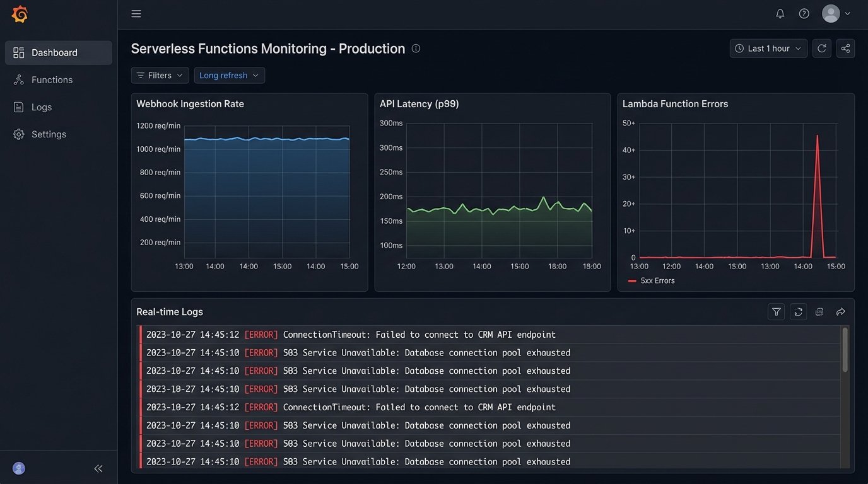Go to Functions in the sidebar
Viewport: 868px width, 484px height.
coord(52,80)
